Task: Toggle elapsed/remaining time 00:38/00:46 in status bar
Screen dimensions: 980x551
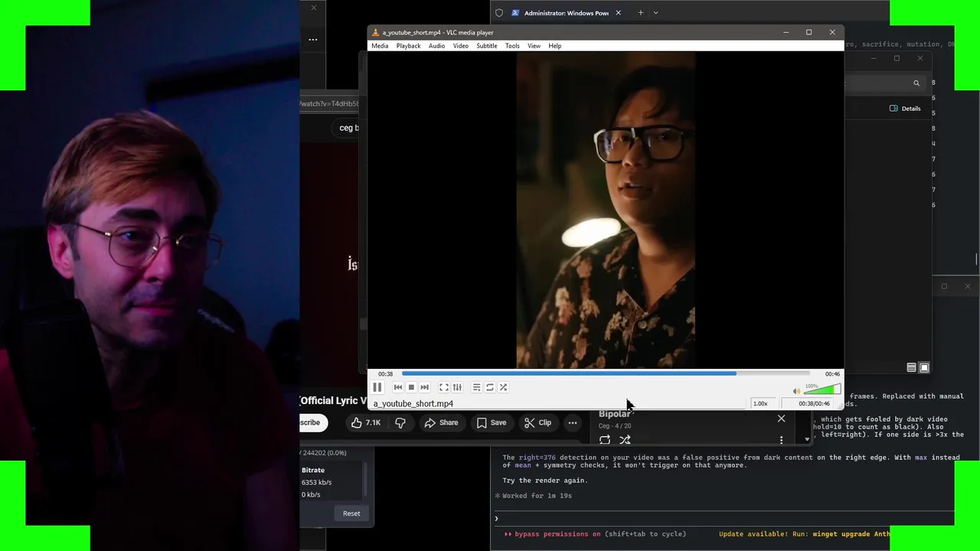Action: [814, 403]
